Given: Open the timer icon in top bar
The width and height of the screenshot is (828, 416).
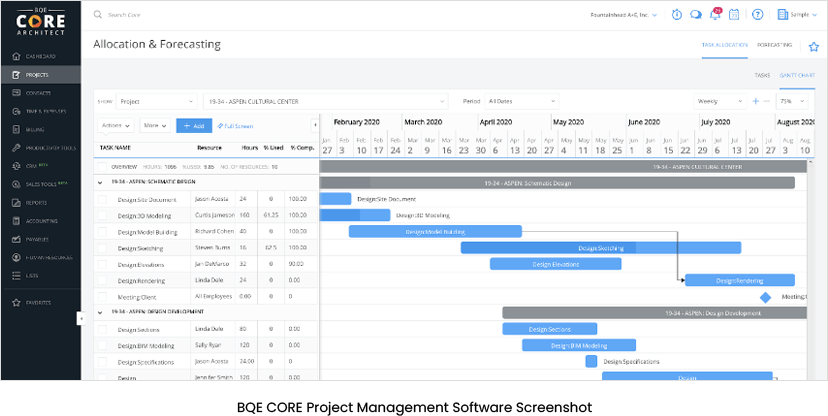Looking at the screenshot, I should coord(676,15).
